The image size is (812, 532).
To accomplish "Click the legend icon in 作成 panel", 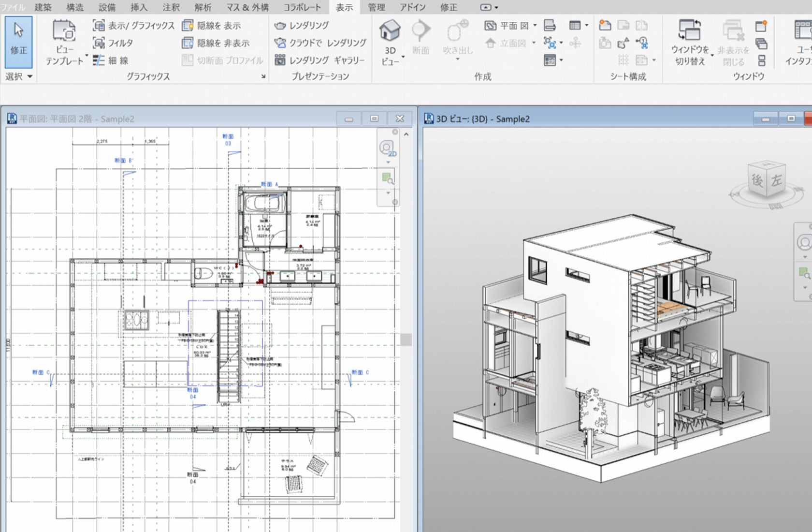I will click(x=550, y=60).
